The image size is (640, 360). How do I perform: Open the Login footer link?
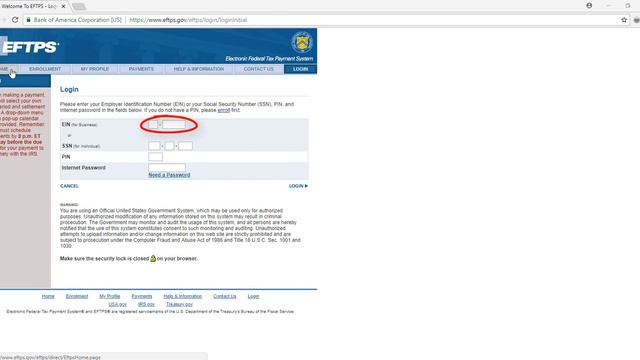click(253, 296)
